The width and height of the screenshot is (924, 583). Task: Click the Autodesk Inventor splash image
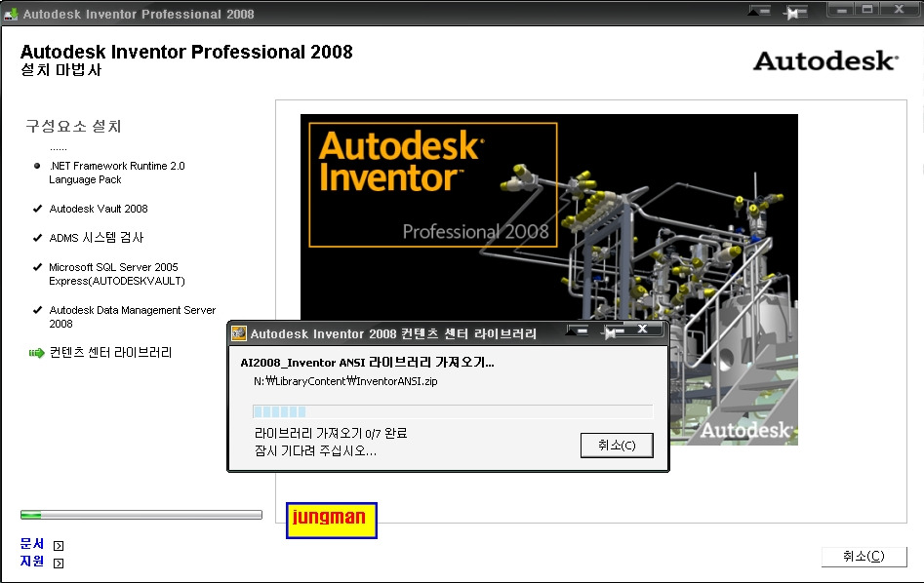click(549, 280)
